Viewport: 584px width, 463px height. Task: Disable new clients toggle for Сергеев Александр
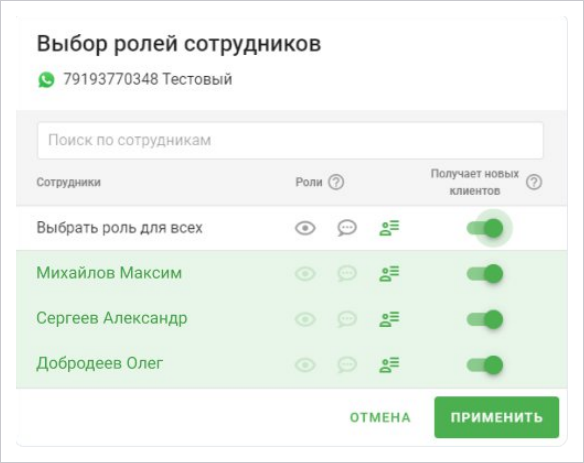tap(485, 320)
